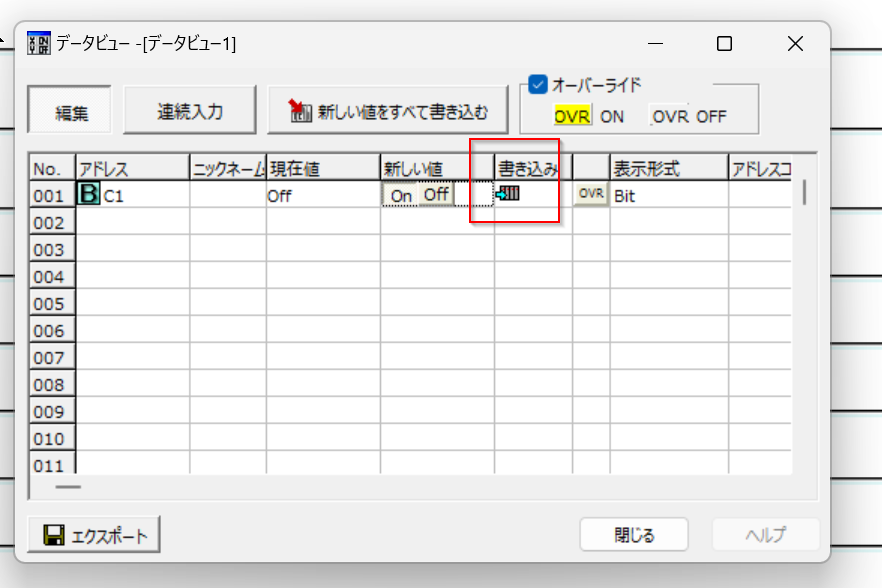Click the 書き込み column header
The image size is (882, 588).
pos(533,168)
